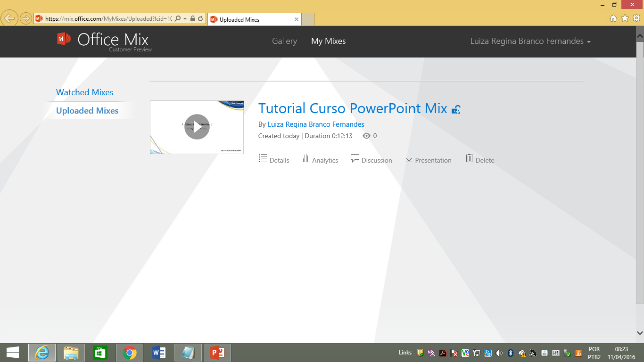The image size is (644, 362).
Task: Open Tutorial Curso PowerPoint Mix title link
Action: 353,108
